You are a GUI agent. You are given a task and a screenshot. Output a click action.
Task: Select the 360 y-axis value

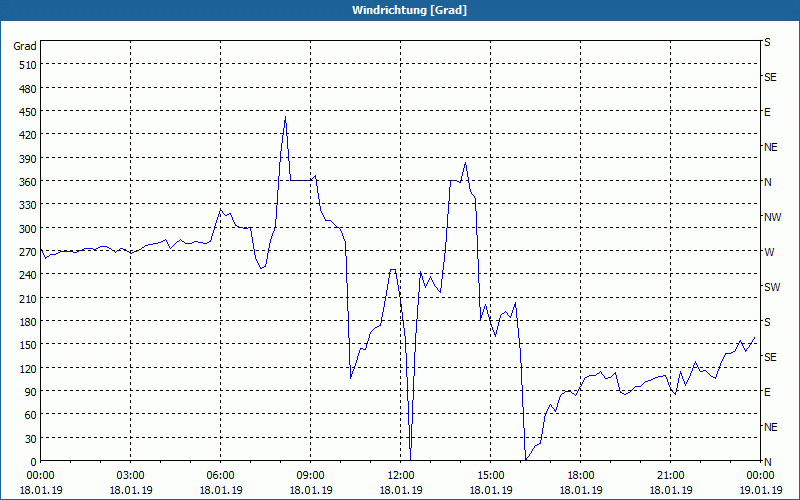pos(28,182)
